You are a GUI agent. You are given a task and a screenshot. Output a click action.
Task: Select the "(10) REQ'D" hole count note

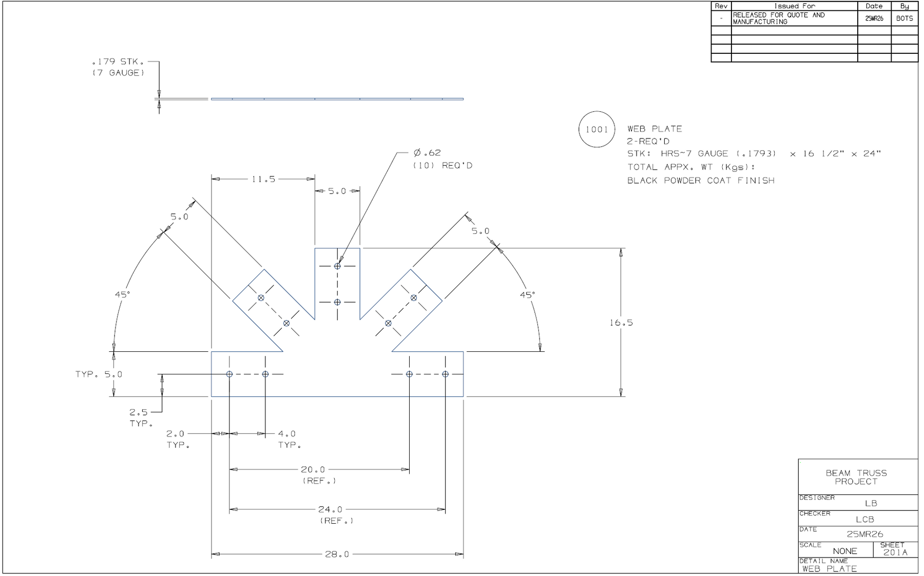coord(442,166)
